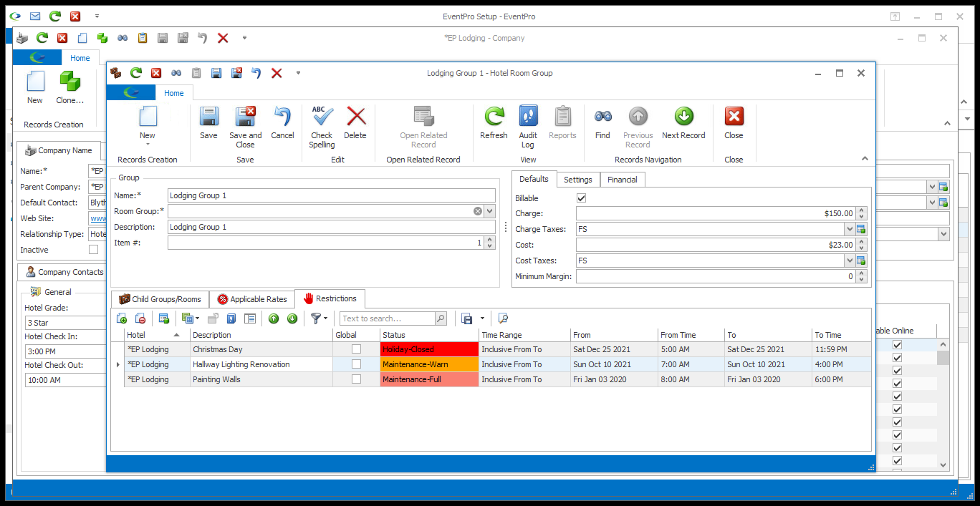Viewport: 980px width, 506px height.
Task: Open the Room Group dropdown arrow
Action: tap(489, 211)
